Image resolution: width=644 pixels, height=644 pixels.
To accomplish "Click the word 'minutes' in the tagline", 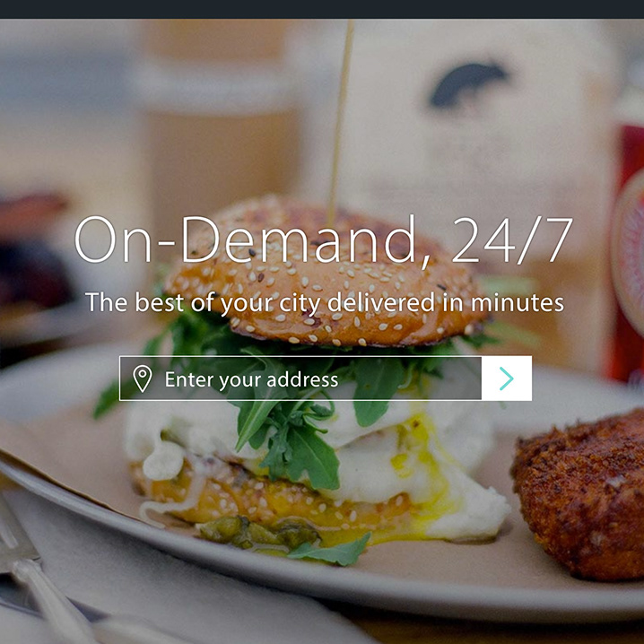I will [x=518, y=302].
